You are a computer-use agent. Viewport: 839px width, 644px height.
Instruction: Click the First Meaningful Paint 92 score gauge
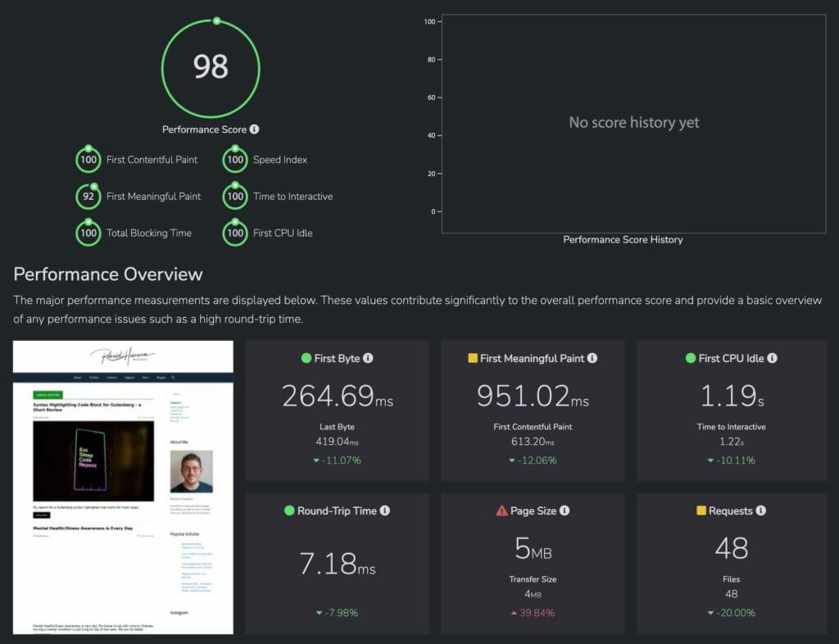tap(88, 196)
